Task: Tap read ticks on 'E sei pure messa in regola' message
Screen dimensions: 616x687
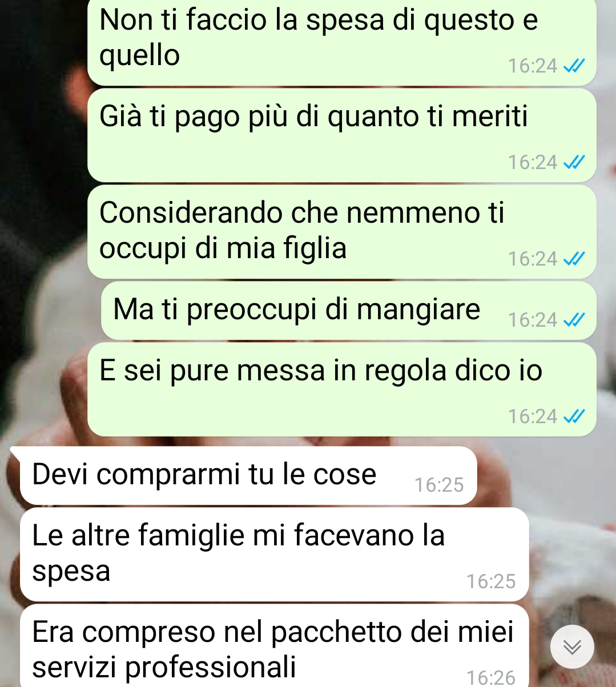Action: tap(574, 417)
